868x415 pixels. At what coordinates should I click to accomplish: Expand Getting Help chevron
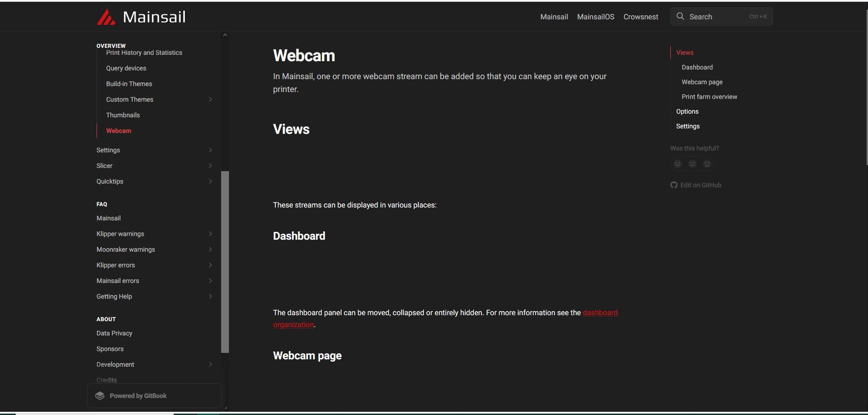pos(210,296)
